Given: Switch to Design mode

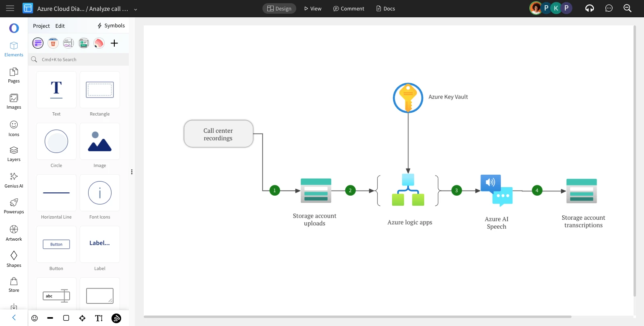Looking at the screenshot, I should click(279, 8).
